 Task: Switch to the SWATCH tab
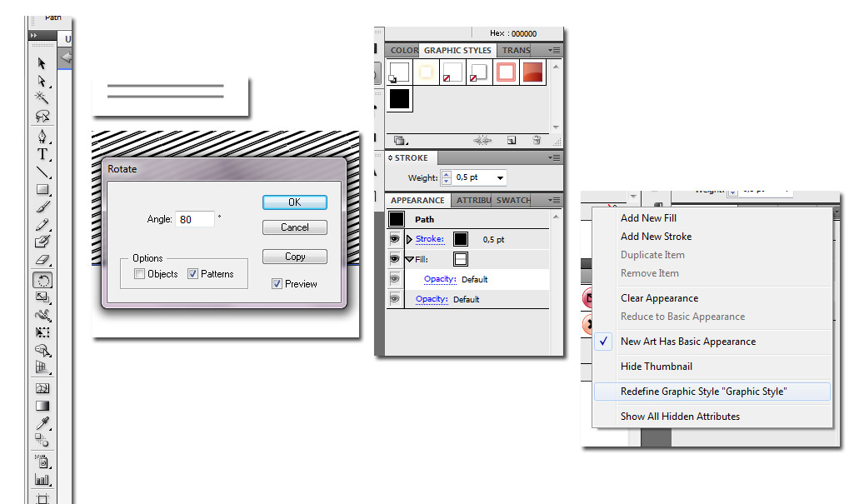[x=513, y=200]
